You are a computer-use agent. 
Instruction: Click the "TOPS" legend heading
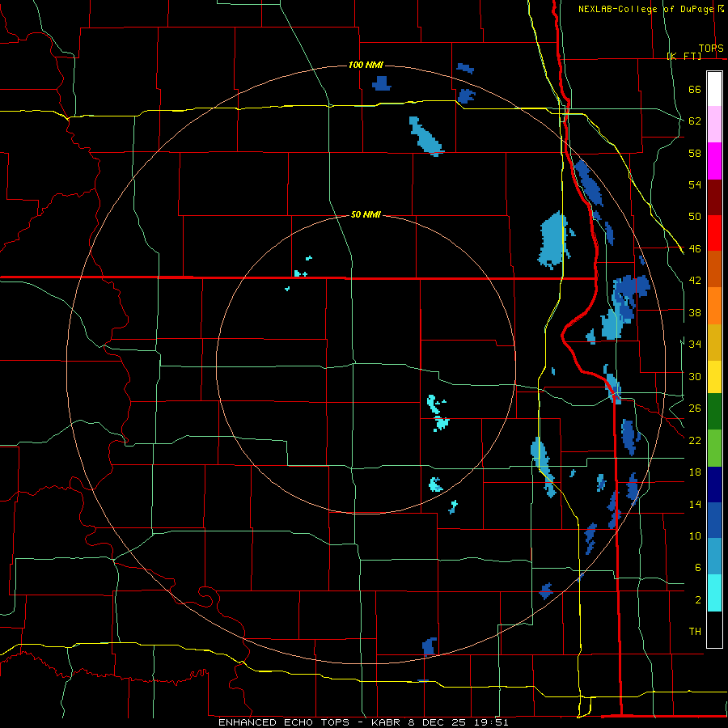tap(711, 49)
